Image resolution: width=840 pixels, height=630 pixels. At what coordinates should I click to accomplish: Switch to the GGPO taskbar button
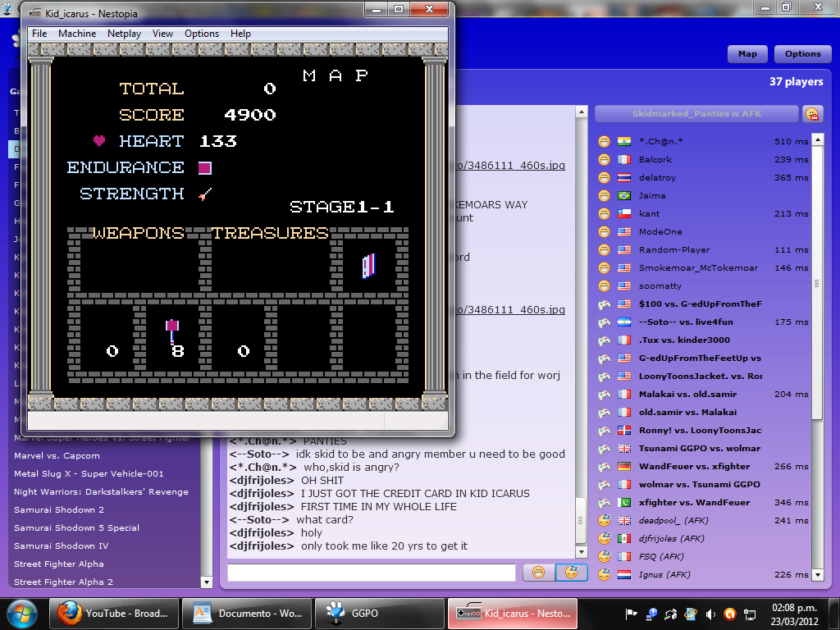[x=379, y=614]
